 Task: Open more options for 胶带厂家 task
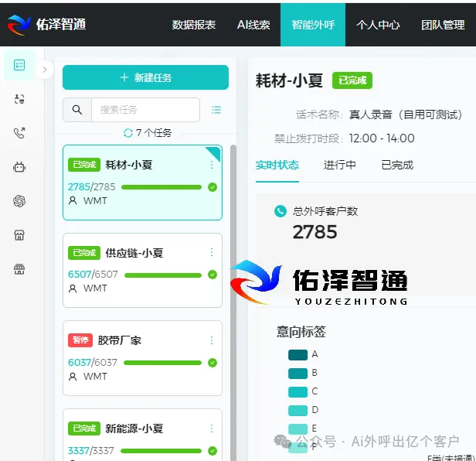tap(212, 340)
